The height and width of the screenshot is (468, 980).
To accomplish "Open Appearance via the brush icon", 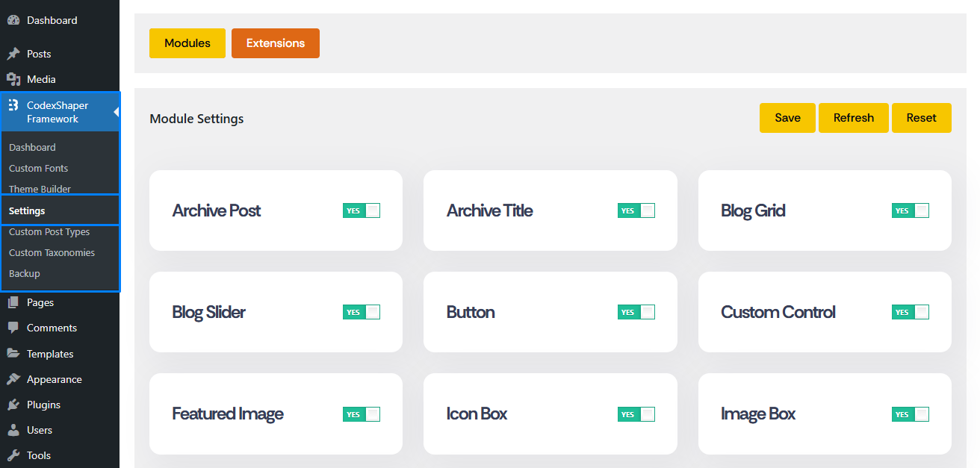I will pyautogui.click(x=13, y=379).
